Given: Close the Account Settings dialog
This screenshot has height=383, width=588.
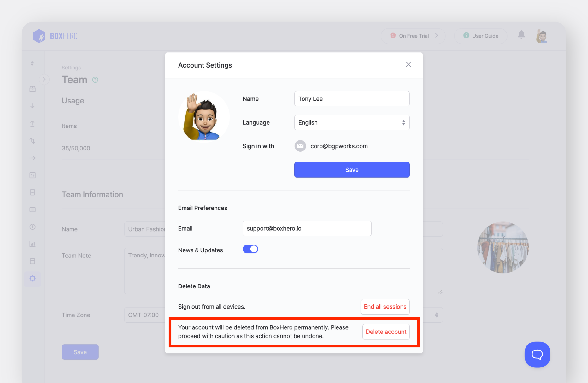Looking at the screenshot, I should [x=409, y=65].
